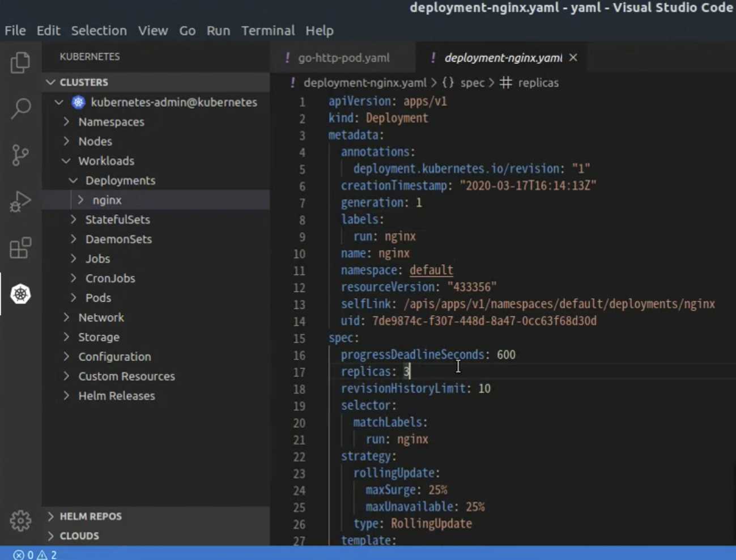Click line number 19 in the gutter
Screen dimensions: 736x560
click(299, 406)
